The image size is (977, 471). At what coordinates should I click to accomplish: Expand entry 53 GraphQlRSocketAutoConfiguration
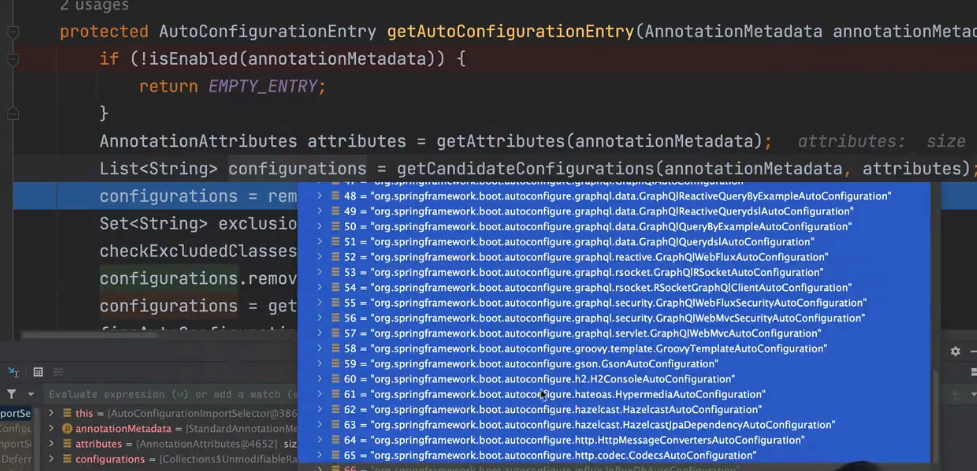tap(320, 272)
